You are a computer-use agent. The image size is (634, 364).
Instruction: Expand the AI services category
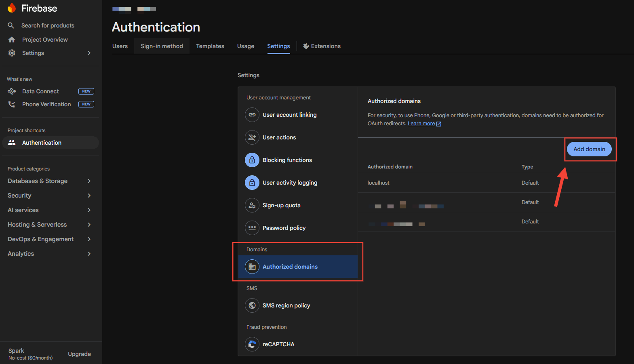[x=89, y=210]
